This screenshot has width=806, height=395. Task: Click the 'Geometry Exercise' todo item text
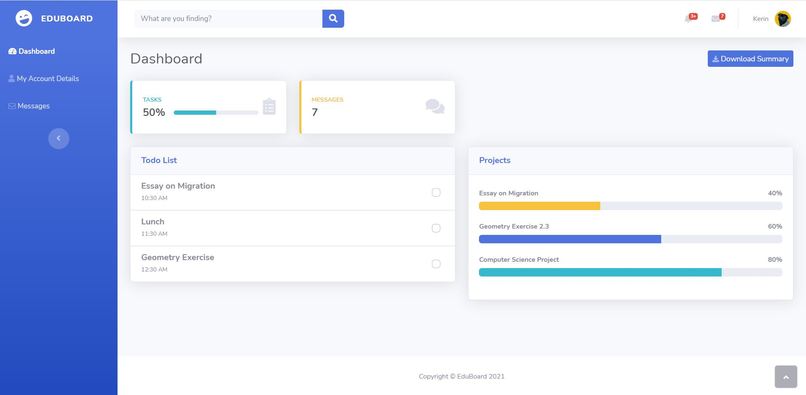[177, 257]
